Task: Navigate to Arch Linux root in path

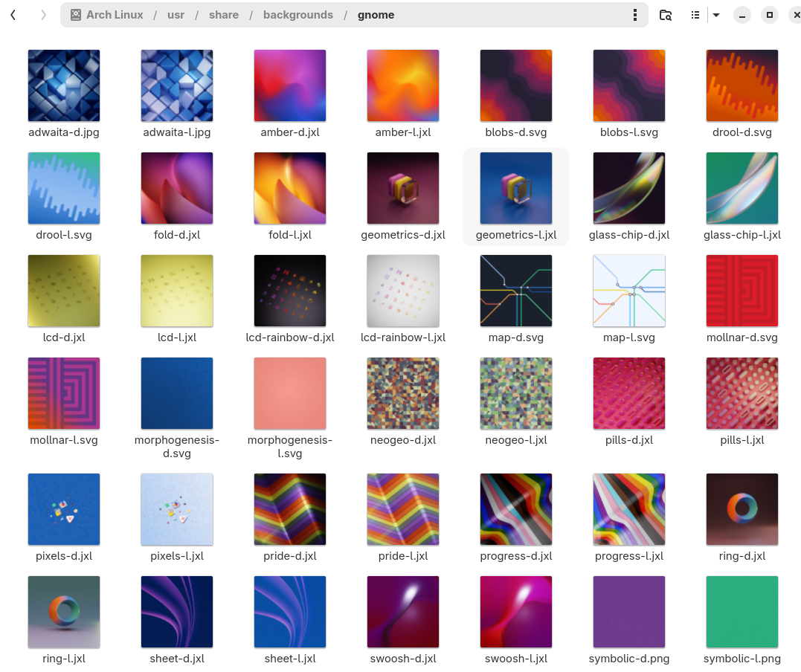Action: point(115,15)
